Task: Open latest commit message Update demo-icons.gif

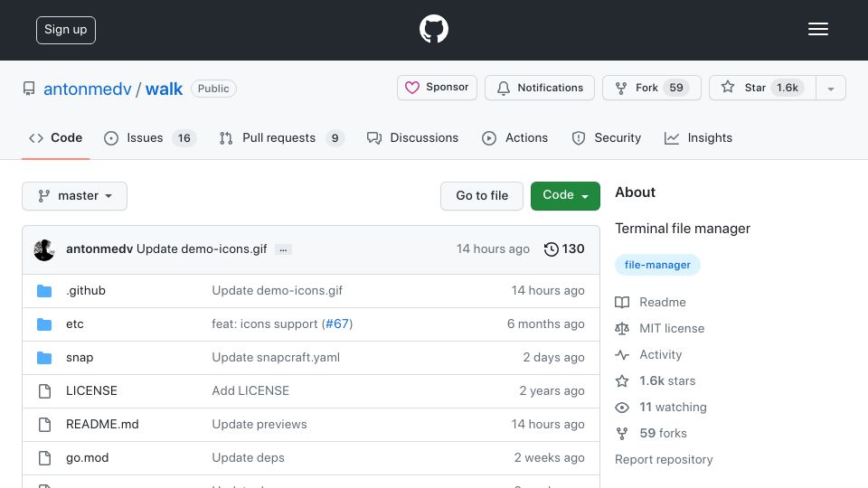Action: click(202, 249)
